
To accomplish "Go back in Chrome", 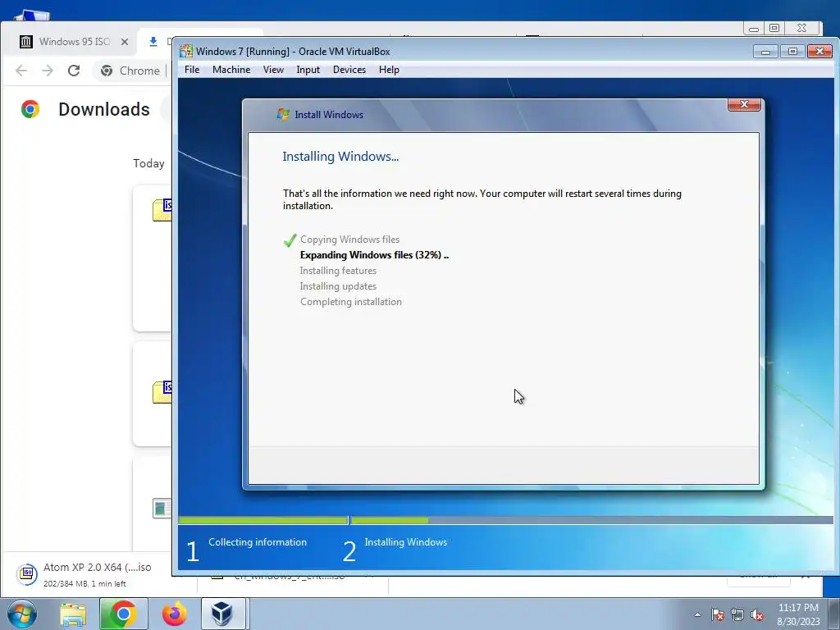I will (21, 71).
